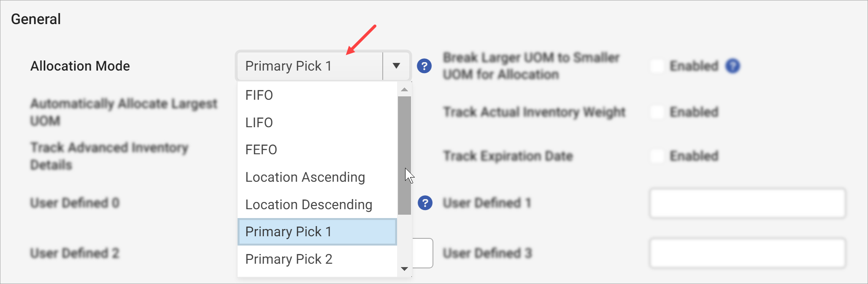Enable Track Actual Inventory Weight checkbox
This screenshot has width=868, height=284.
tap(657, 112)
